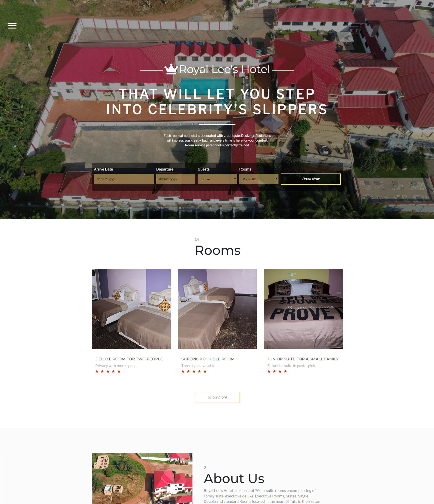
Task: Open the hamburger navigation menu
Action: [x=12, y=26]
